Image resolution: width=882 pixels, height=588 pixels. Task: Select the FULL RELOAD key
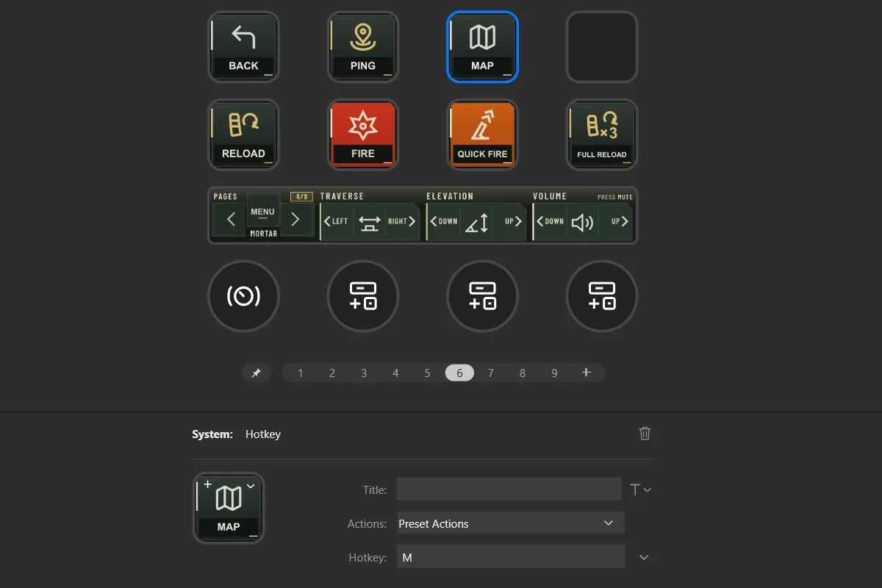(x=602, y=135)
